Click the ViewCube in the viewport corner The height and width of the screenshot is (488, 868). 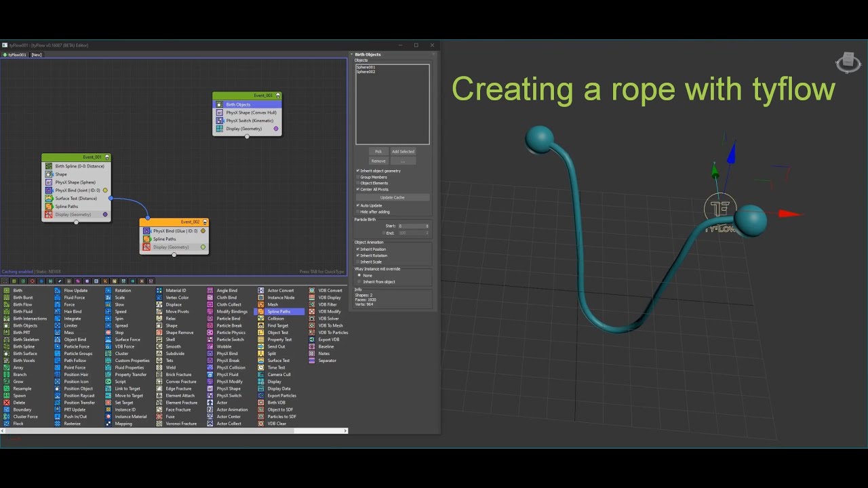[848, 62]
